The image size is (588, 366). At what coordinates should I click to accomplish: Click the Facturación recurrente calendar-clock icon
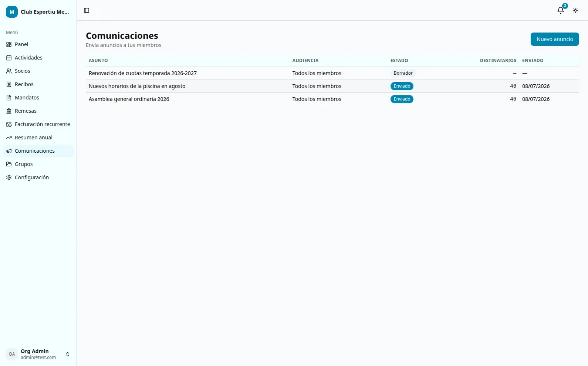9,124
